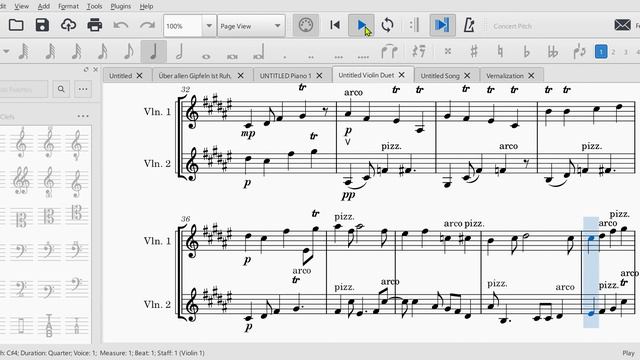This screenshot has width=640, height=360.
Task: Toggle pan score during playback
Action: (x=442, y=25)
